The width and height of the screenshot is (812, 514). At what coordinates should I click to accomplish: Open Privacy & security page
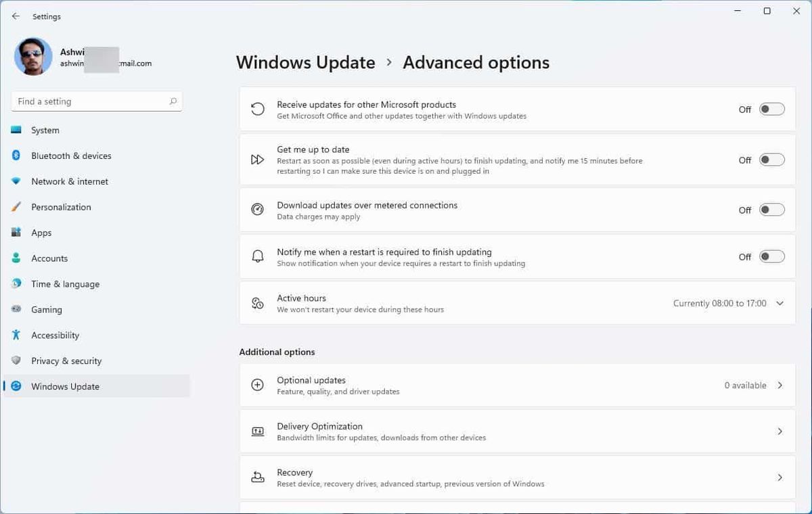point(97,361)
